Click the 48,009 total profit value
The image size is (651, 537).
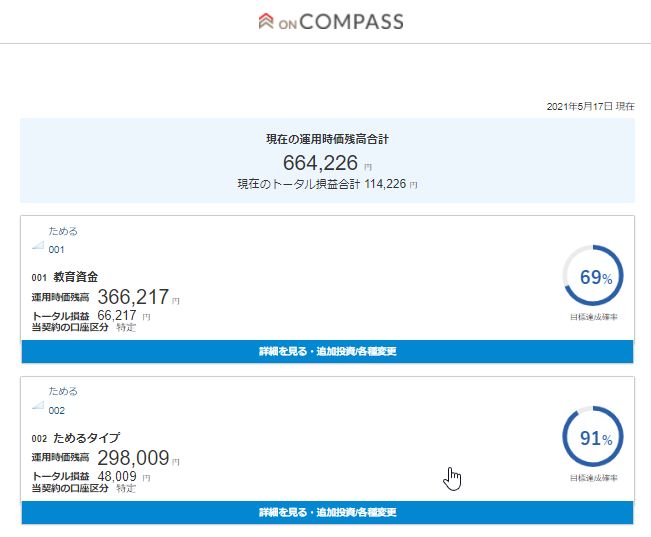(x=117, y=476)
